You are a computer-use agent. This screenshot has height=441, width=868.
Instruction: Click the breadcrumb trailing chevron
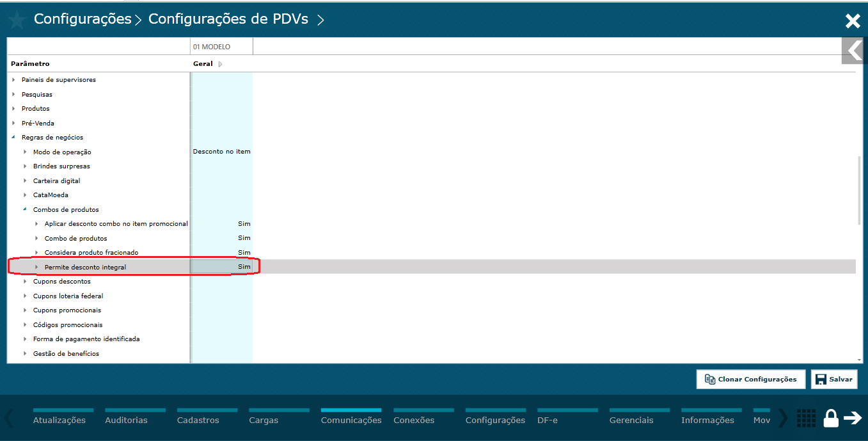[320, 20]
